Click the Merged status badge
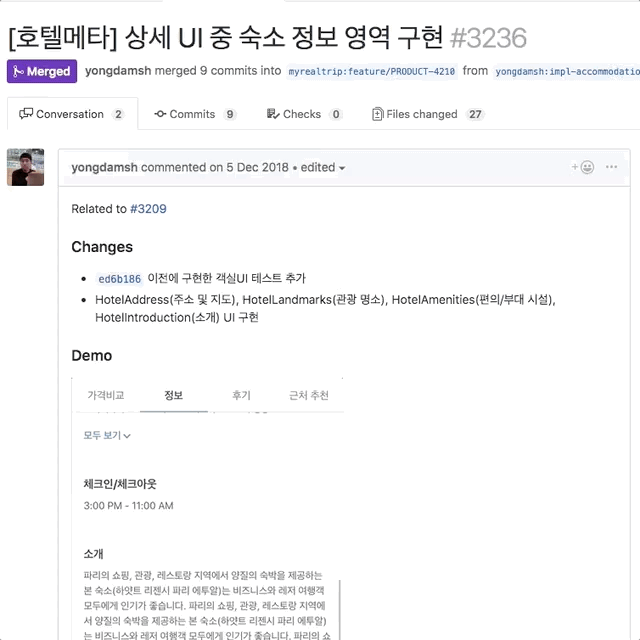Screen dimensions: 640x640 click(x=42, y=71)
